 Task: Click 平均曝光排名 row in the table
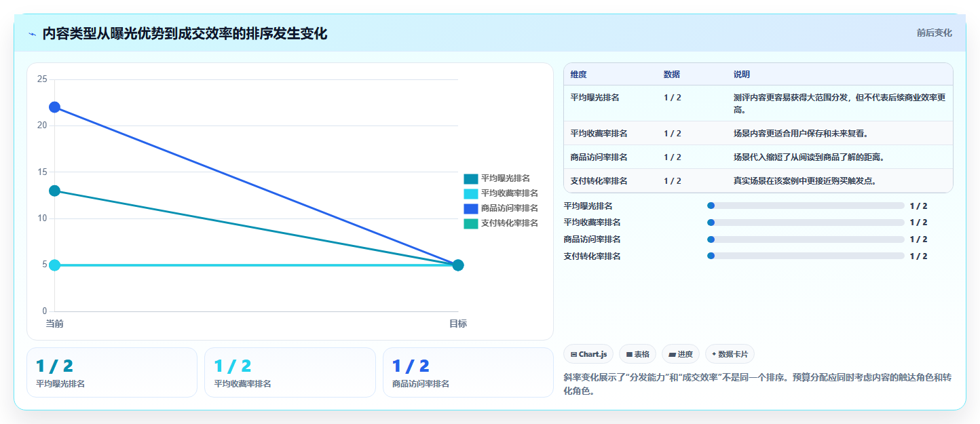pos(758,103)
